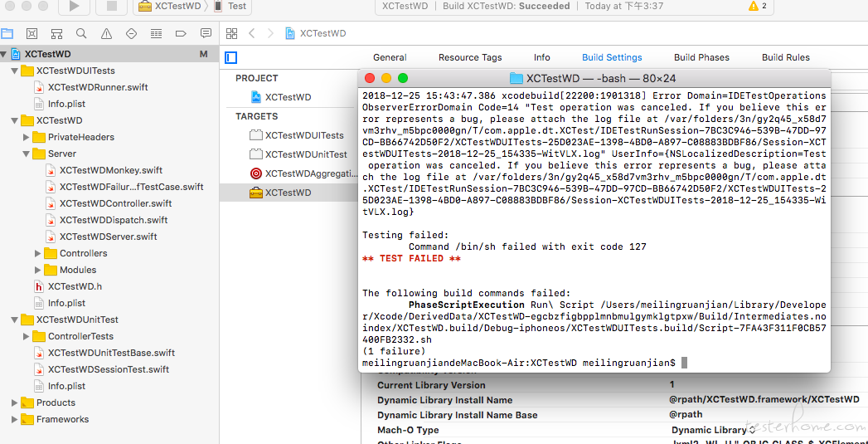Collapse the XCTestWD root project
This screenshot has height=444, width=868.
pyautogui.click(x=4, y=54)
